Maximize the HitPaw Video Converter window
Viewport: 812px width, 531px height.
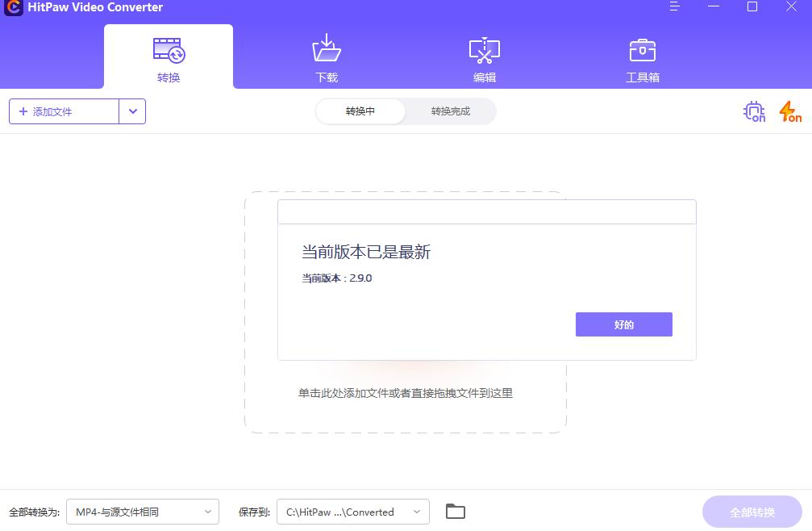click(x=752, y=6)
